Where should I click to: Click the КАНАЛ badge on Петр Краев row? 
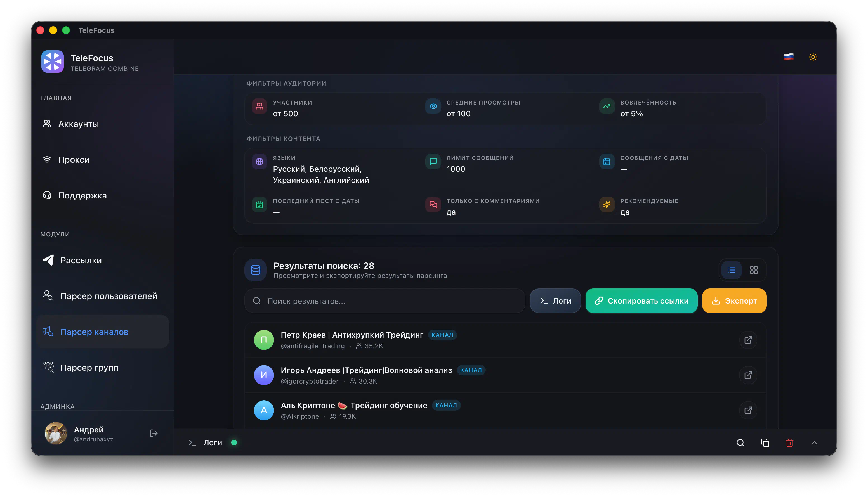coord(442,335)
